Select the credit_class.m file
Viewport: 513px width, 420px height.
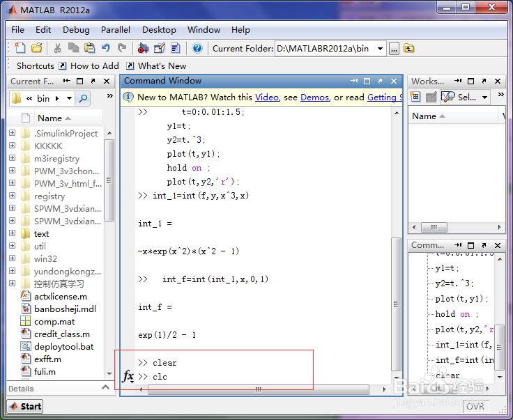(x=62, y=334)
